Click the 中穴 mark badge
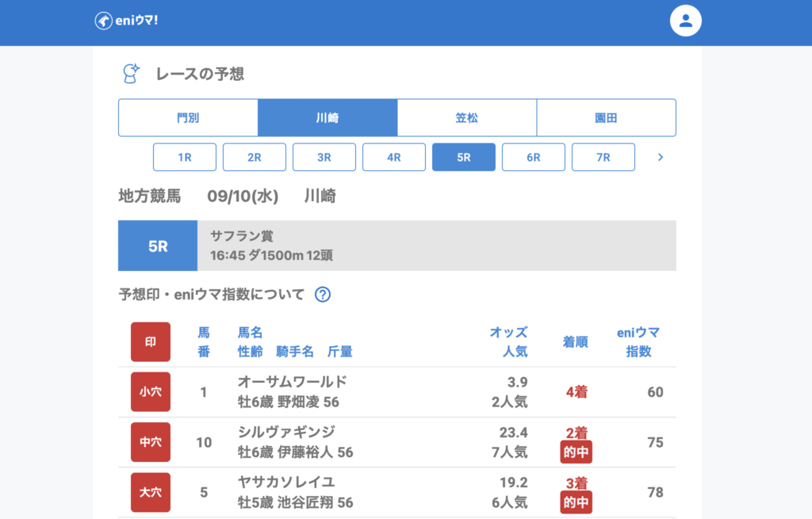The image size is (812, 519). click(150, 442)
